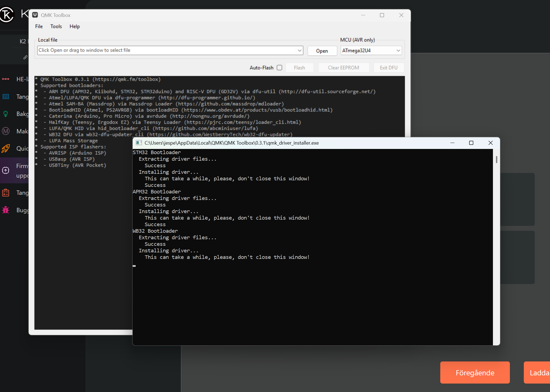Open the MCU ATmega32U4 dropdown
Viewport: 550px width, 392px height.
point(398,50)
